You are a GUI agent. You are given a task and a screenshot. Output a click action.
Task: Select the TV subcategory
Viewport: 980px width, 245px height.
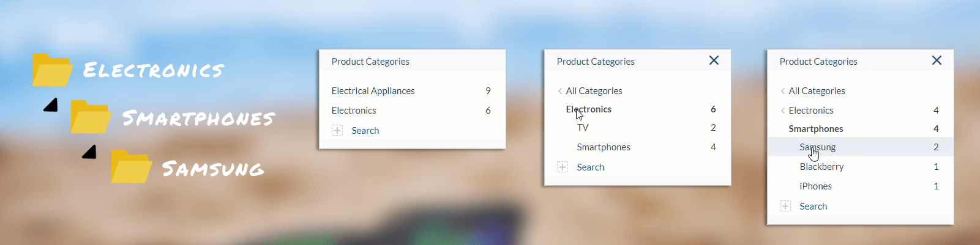pyautogui.click(x=583, y=128)
